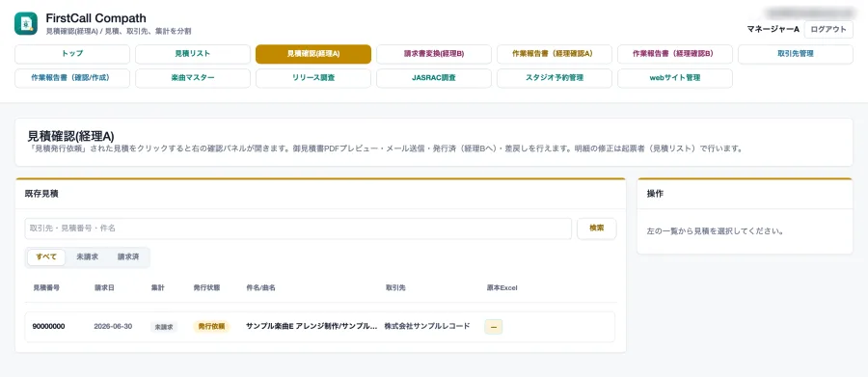Select the 未請求 filter
Viewport: 868px width, 377px height.
coord(88,257)
